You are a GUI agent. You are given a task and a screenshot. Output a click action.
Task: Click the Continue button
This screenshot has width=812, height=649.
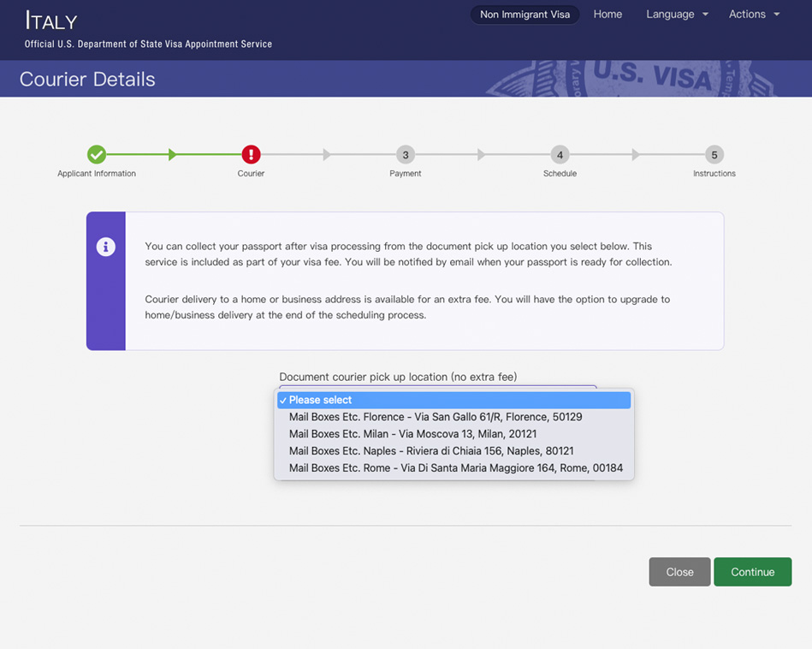pyautogui.click(x=752, y=572)
